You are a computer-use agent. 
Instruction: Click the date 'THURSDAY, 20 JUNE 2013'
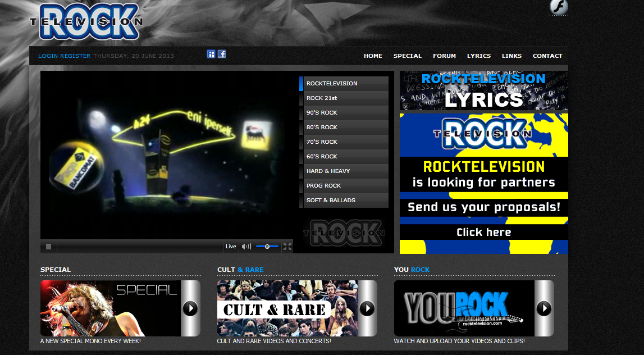134,56
